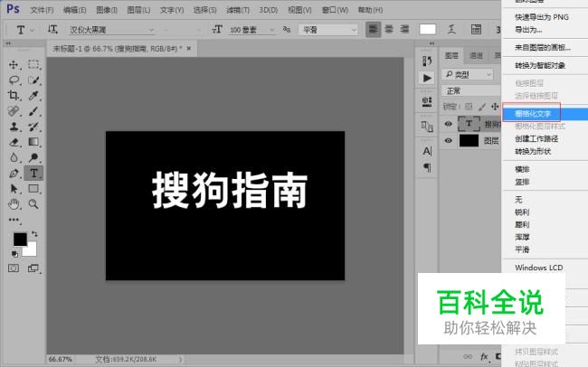The image size is (588, 367).
Task: Select the Pen tool
Action: 14,174
